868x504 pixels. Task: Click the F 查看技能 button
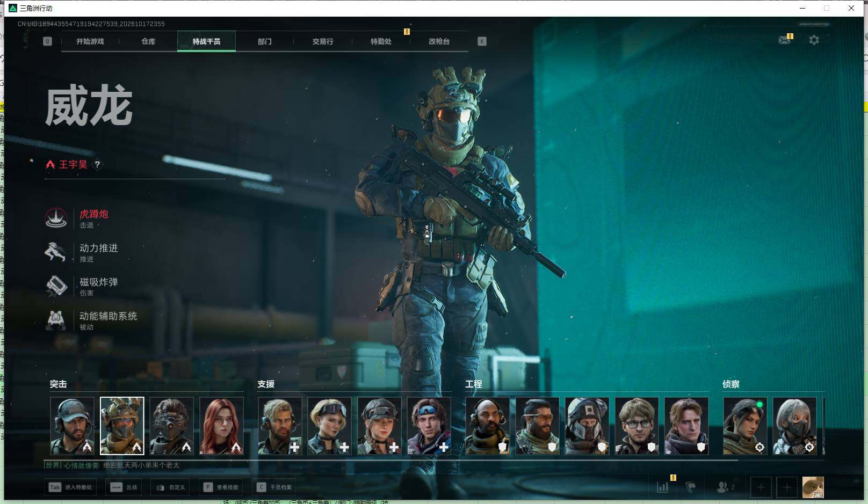221,487
